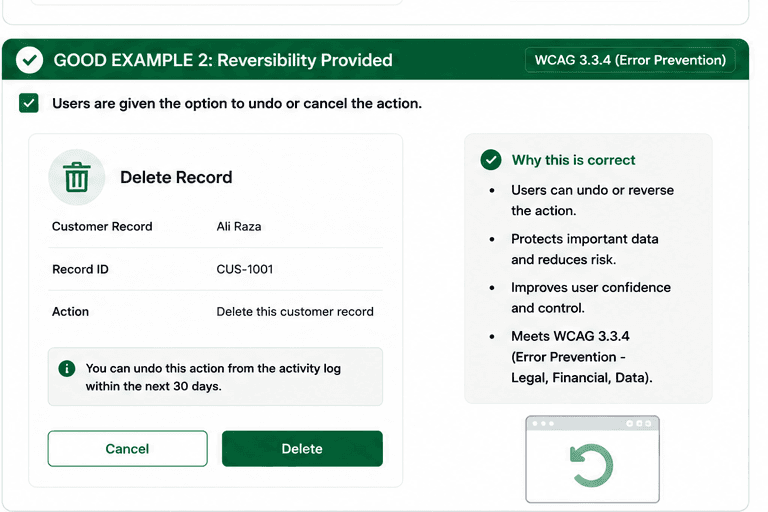Click the 'Action' row label
Screen dimensions: 768x512
coord(71,312)
